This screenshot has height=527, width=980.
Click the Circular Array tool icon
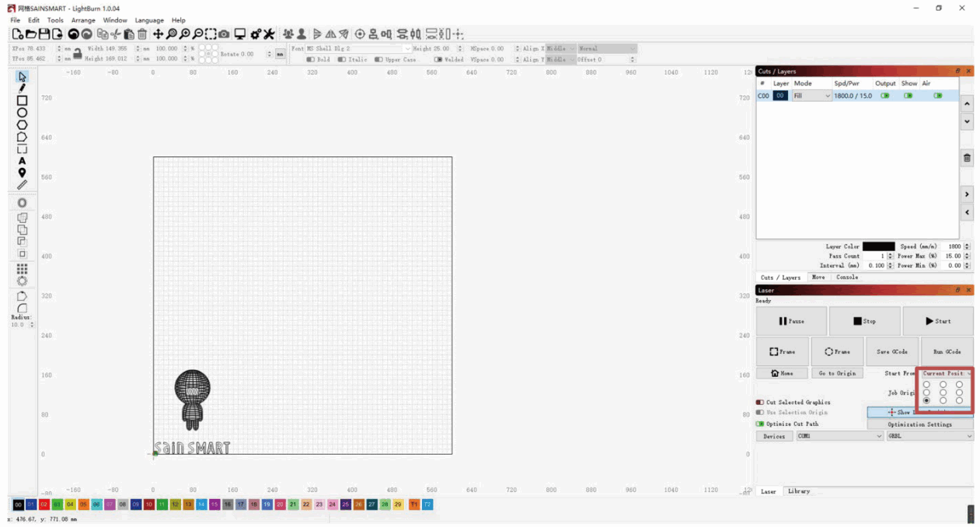coord(22,281)
